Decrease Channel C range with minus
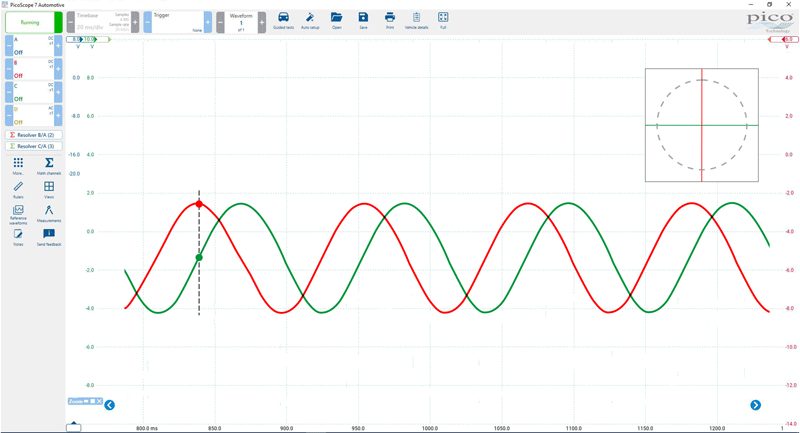Screen dimensions: 800x433 (9, 92)
